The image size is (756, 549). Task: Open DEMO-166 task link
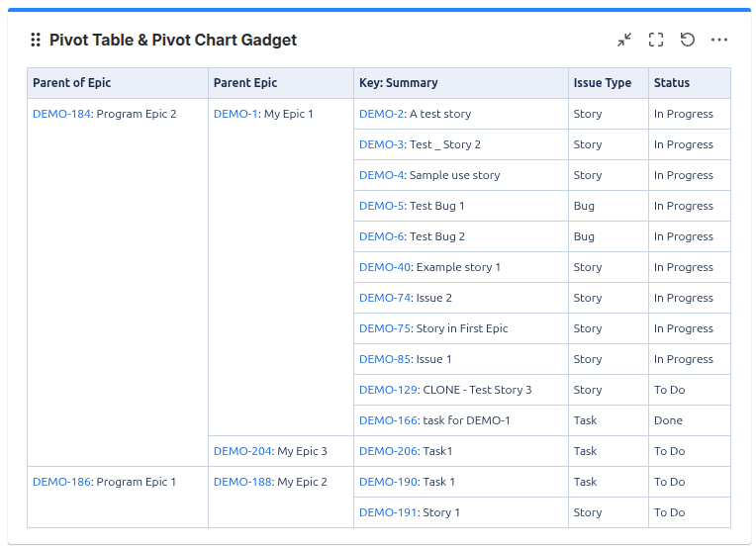(388, 420)
